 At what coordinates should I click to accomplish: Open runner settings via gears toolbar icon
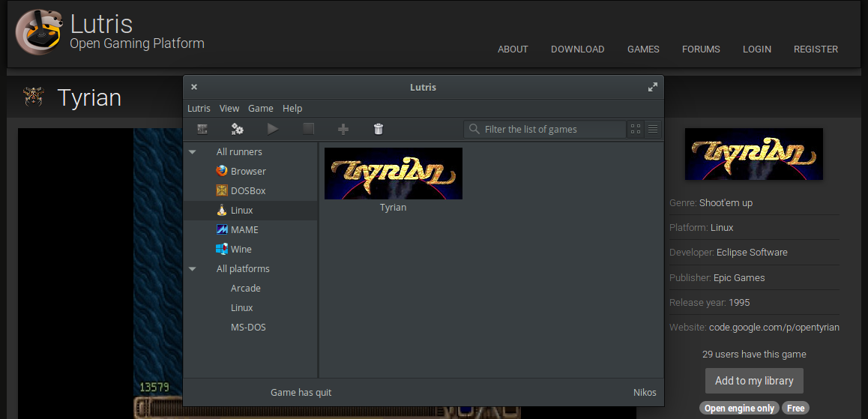(x=238, y=129)
